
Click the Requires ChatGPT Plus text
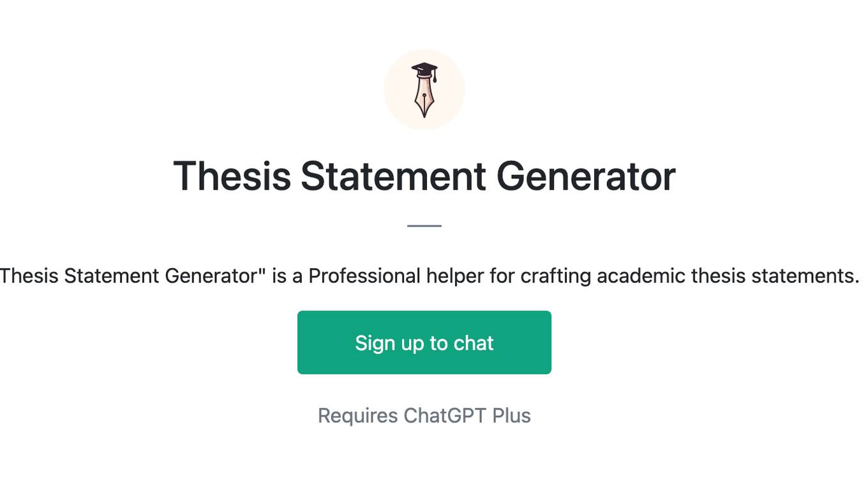[424, 416]
